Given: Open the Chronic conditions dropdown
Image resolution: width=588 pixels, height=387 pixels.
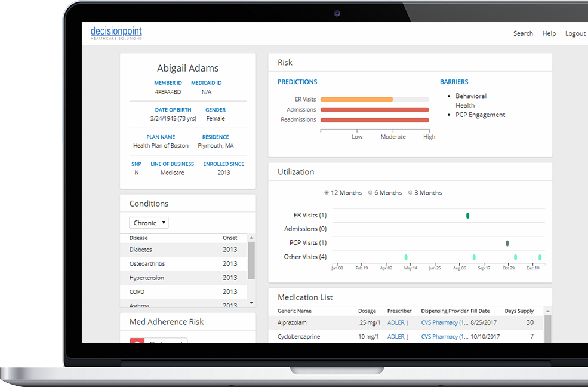Looking at the screenshot, I should [x=149, y=222].
